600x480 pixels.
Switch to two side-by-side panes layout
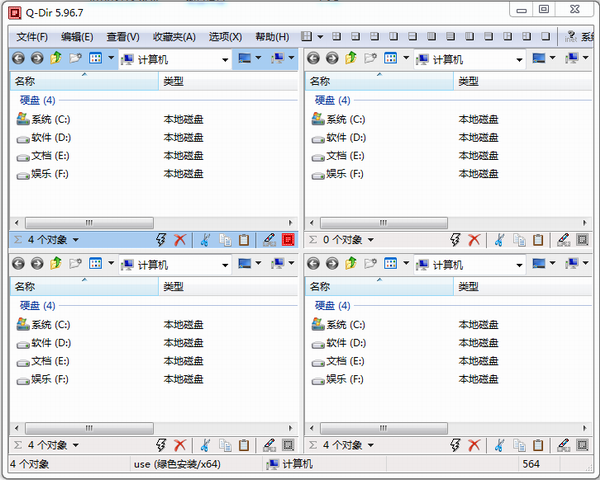pyautogui.click(x=393, y=36)
